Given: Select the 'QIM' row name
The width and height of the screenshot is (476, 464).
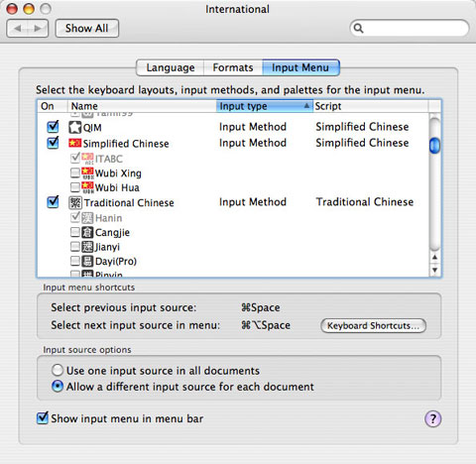Looking at the screenshot, I should [92, 128].
